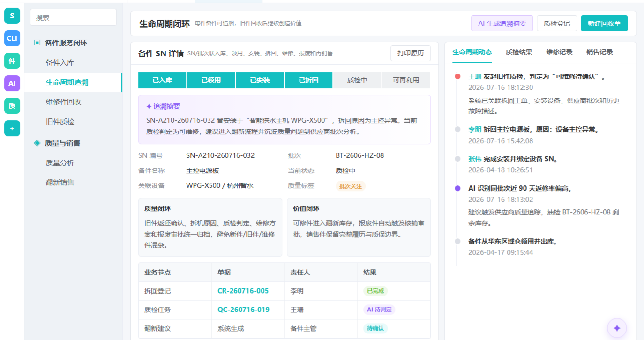The image size is (644, 340).
Task: Click the 追溯摘要 heading
Action: pos(163,106)
